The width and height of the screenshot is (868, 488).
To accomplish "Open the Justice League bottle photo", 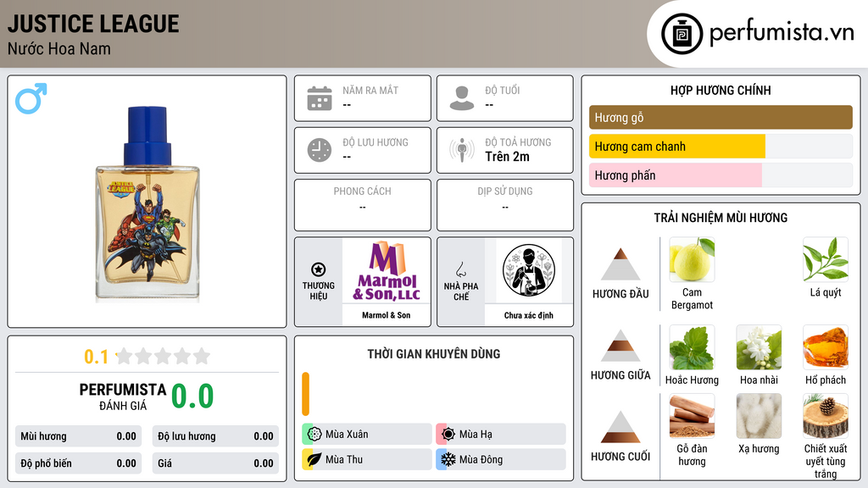I will tap(147, 204).
